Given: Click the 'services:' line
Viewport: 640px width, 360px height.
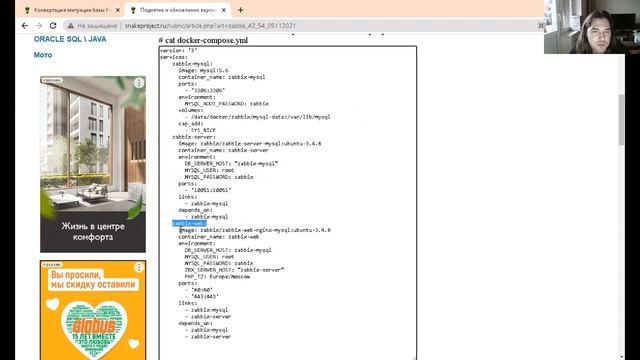Looking at the screenshot, I should (x=174, y=57).
